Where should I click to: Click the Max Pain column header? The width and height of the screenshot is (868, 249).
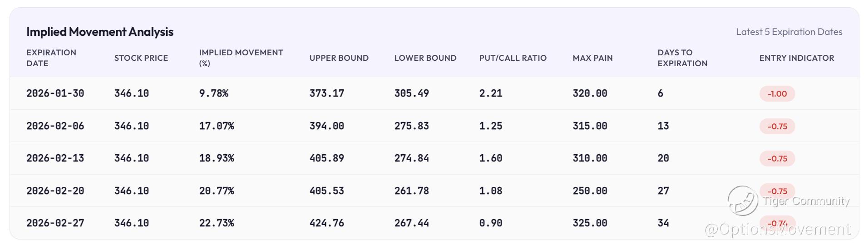click(x=592, y=58)
